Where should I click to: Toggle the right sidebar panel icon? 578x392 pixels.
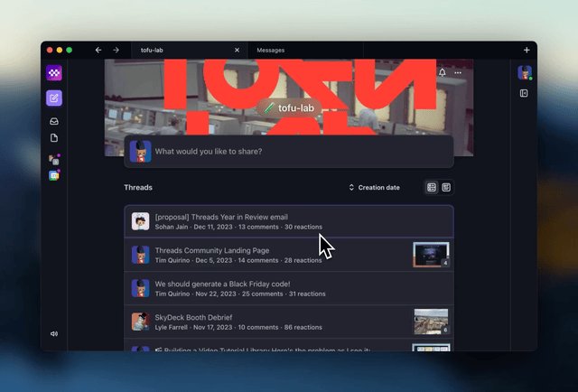pos(524,93)
